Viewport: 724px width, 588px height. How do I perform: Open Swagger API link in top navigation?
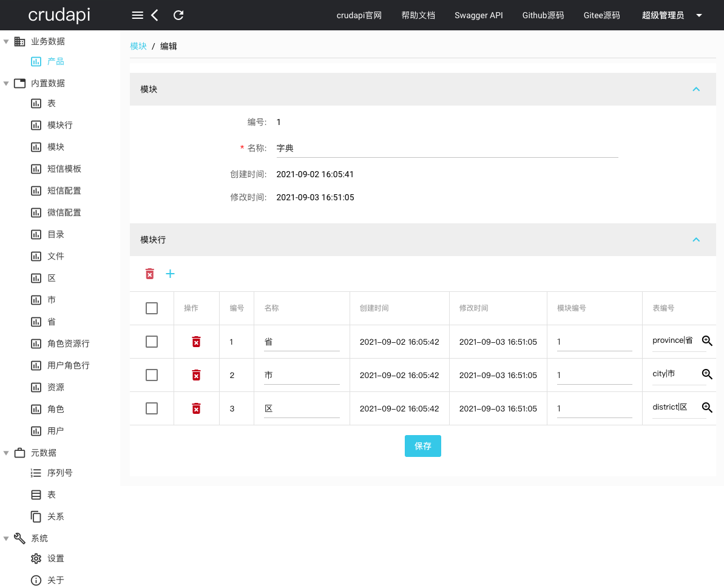(478, 15)
